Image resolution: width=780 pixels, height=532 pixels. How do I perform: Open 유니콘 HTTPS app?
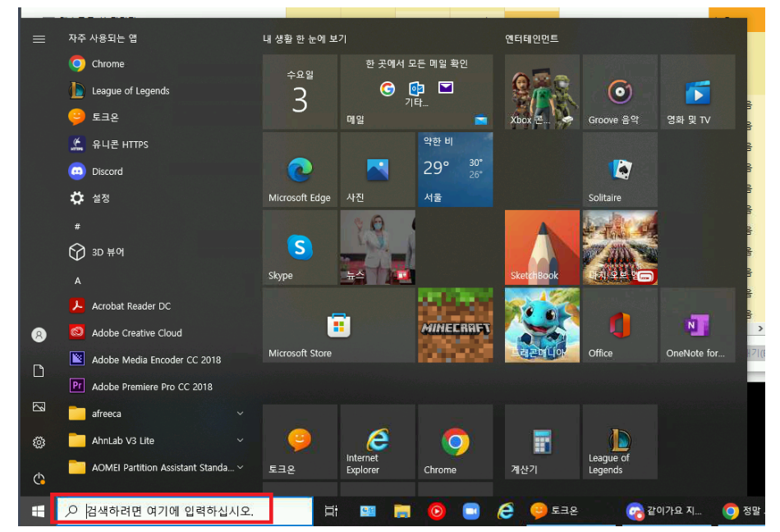pyautogui.click(x=157, y=144)
